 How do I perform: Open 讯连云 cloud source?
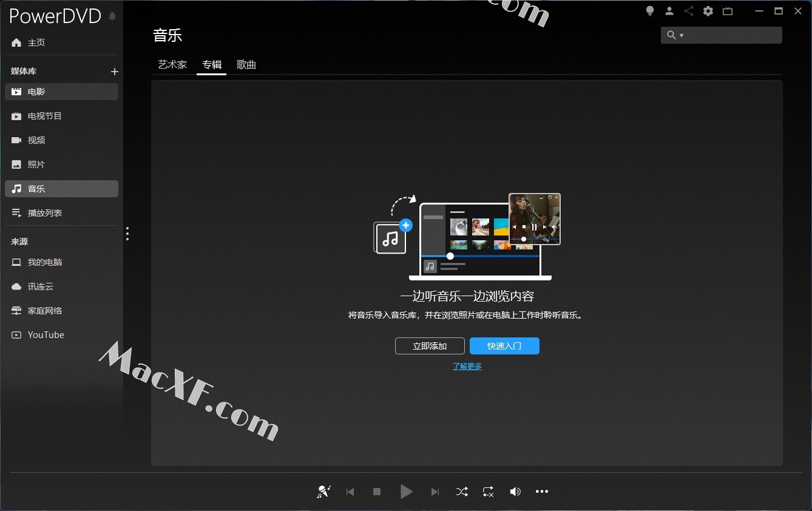[x=61, y=286]
